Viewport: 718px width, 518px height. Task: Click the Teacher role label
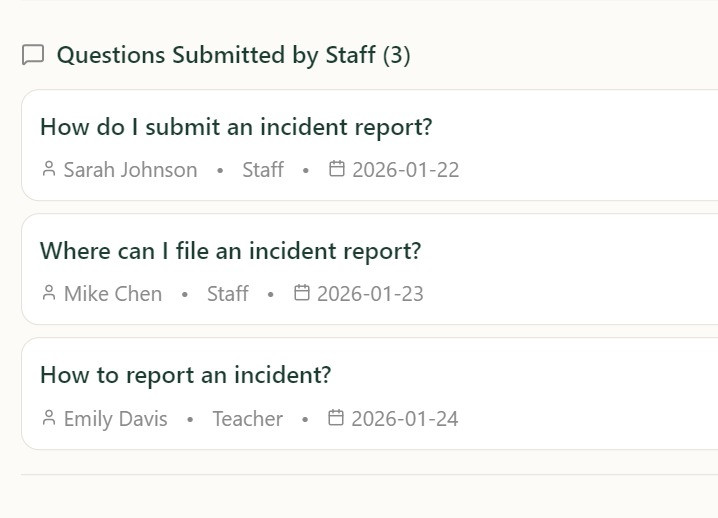click(248, 419)
